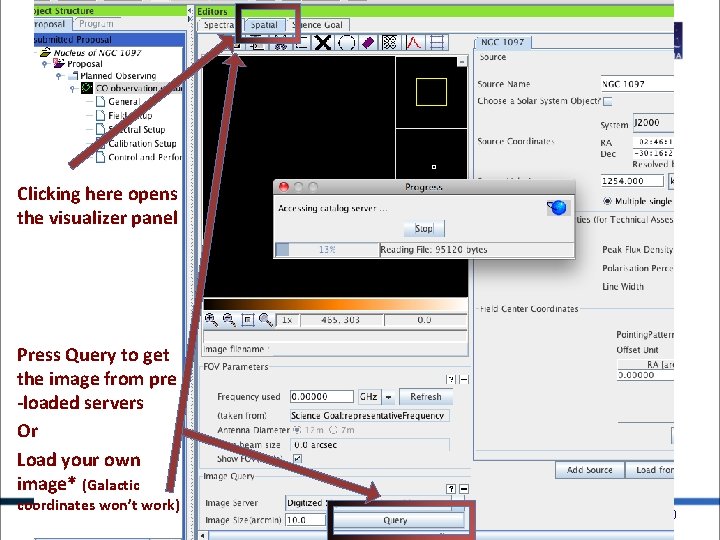Click the zoom out magnifier icon
This screenshot has width=720, height=540.
[229, 320]
